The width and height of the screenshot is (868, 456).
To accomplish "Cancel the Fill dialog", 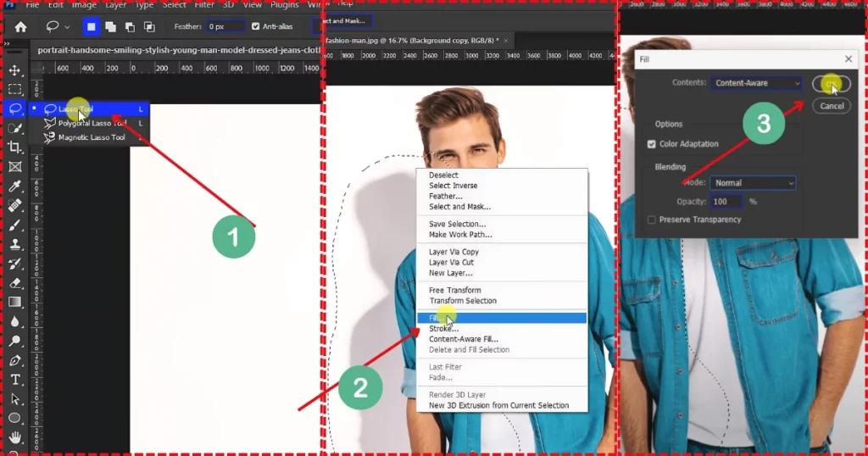I will (832, 106).
